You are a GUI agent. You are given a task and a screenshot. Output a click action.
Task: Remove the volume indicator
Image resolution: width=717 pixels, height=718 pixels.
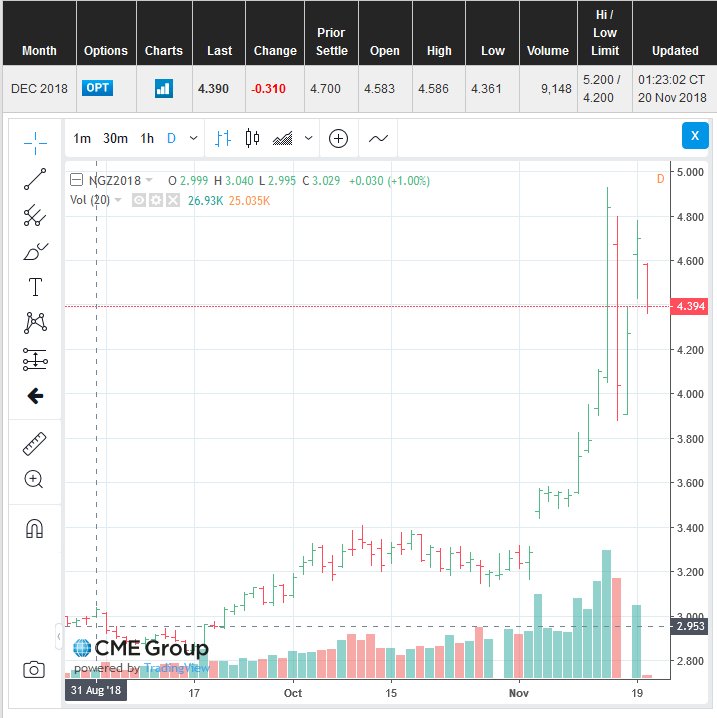point(173,200)
